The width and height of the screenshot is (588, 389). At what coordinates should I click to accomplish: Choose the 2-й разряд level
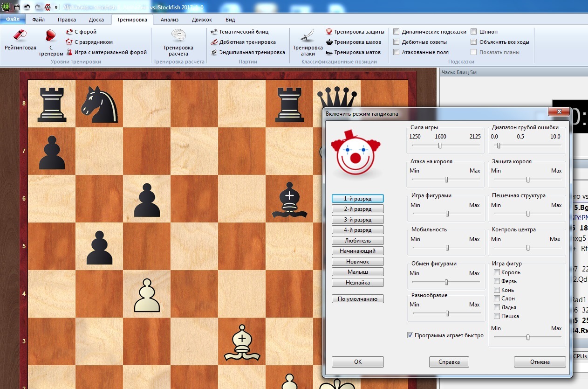[358, 209]
